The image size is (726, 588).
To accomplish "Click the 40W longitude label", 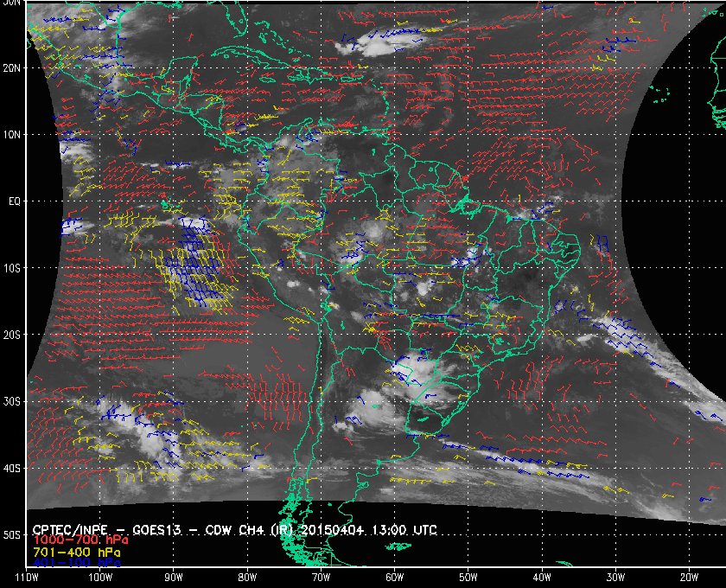I will click(542, 578).
